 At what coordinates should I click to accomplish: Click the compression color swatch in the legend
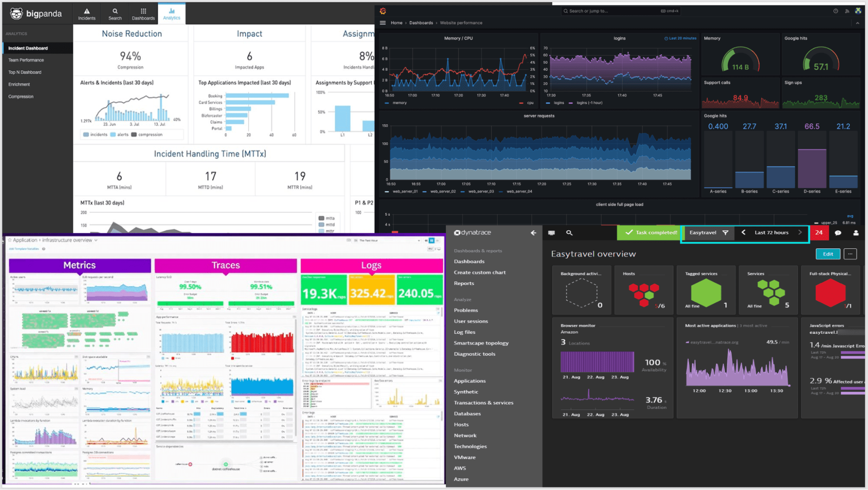point(135,134)
